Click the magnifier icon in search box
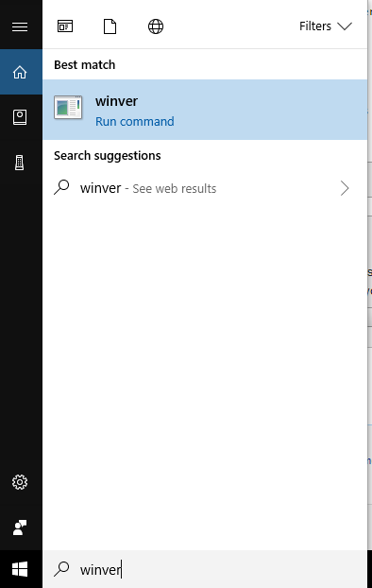 (x=61, y=569)
